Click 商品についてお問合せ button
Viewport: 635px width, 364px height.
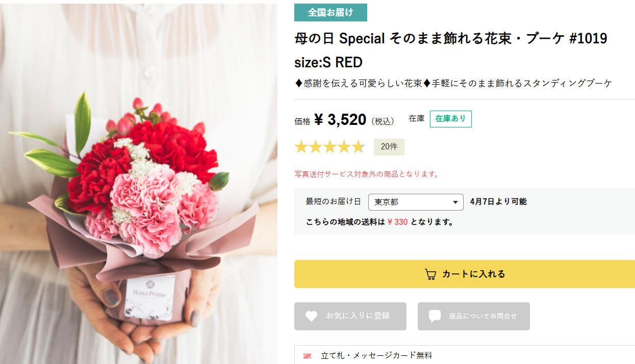point(474,316)
